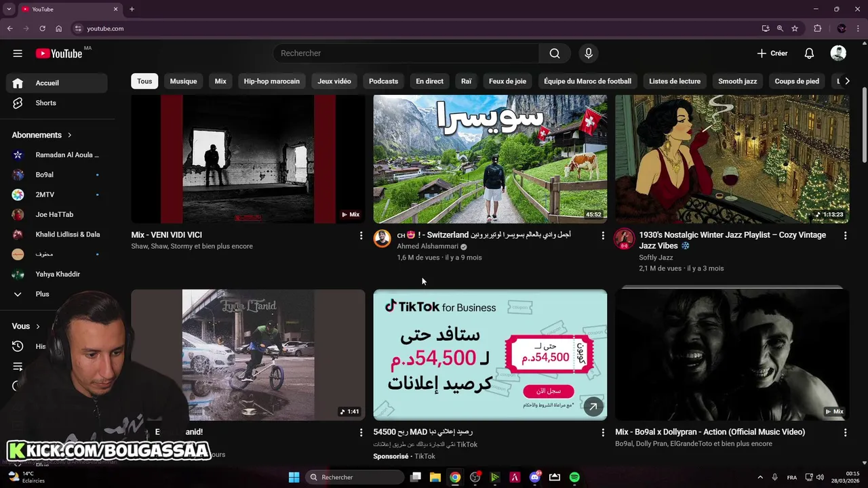
Task: Open Spotify from the taskbar
Action: pyautogui.click(x=574, y=477)
